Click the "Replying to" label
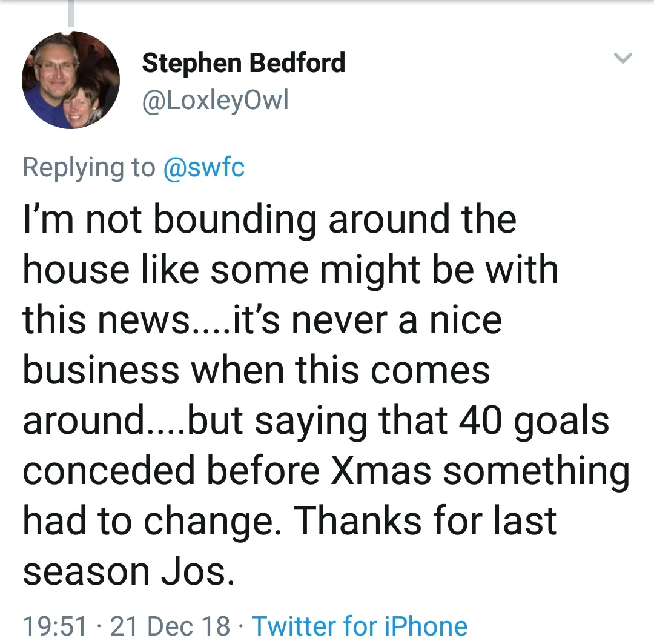 [x=88, y=167]
